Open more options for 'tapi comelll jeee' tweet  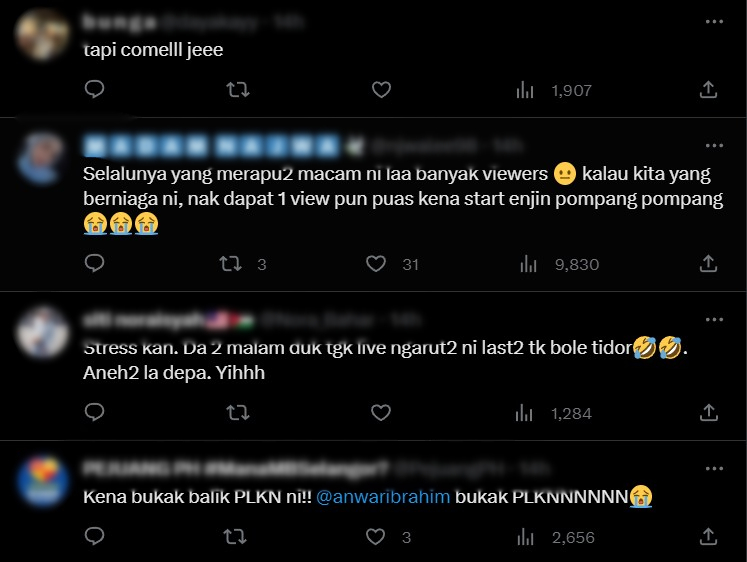click(x=714, y=21)
